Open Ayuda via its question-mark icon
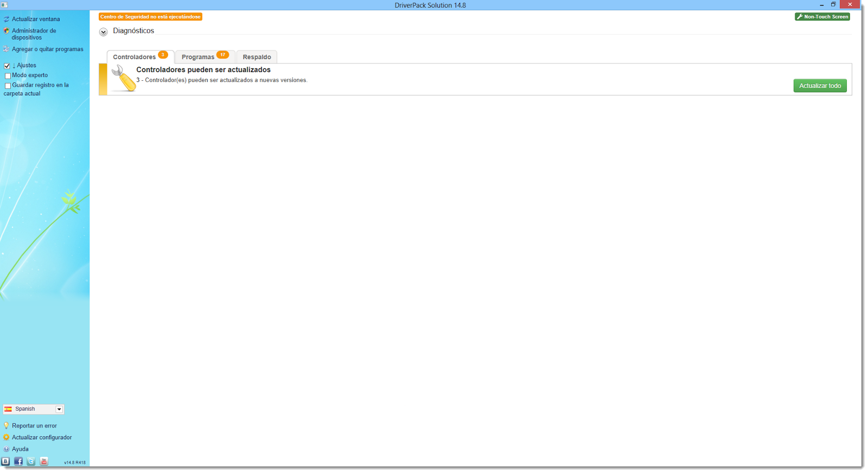The height and width of the screenshot is (473, 868). point(7,449)
